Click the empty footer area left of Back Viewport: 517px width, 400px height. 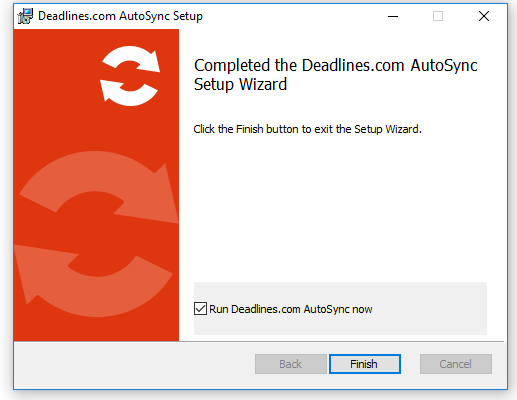pyautogui.click(x=133, y=365)
